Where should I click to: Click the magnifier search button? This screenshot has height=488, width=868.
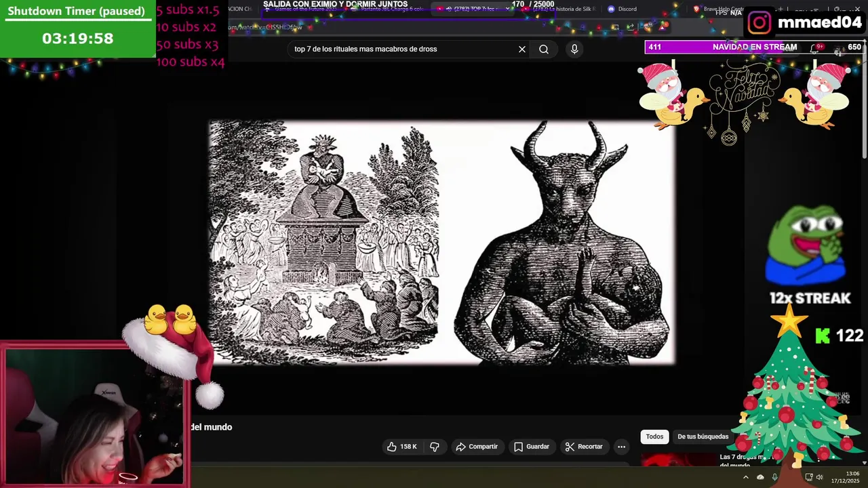click(x=544, y=49)
